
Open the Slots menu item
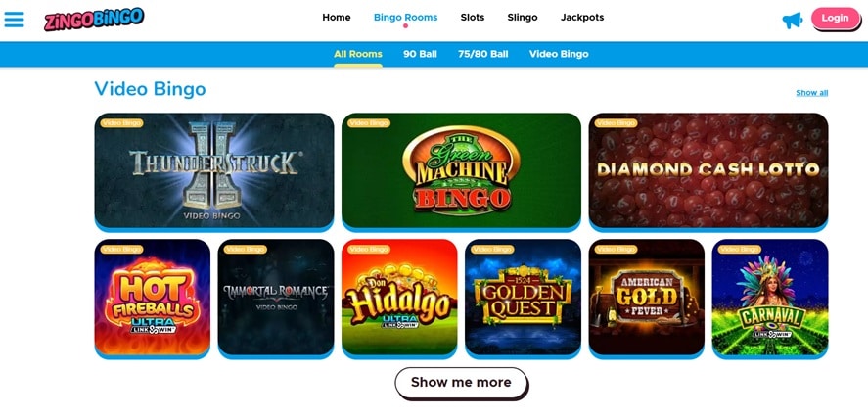[x=473, y=18]
